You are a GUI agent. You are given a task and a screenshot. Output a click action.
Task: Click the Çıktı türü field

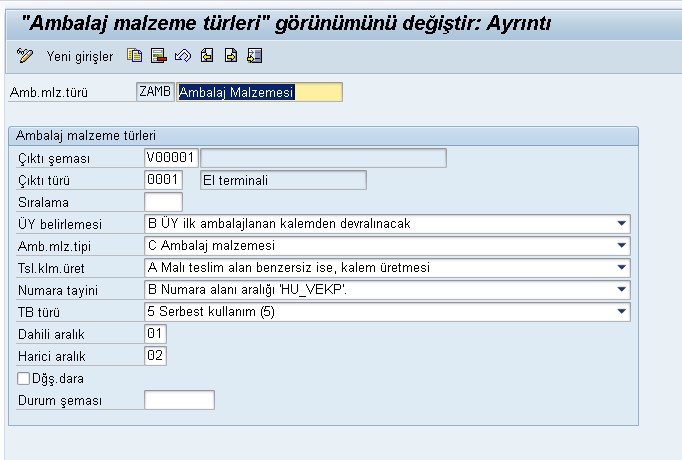pos(163,180)
